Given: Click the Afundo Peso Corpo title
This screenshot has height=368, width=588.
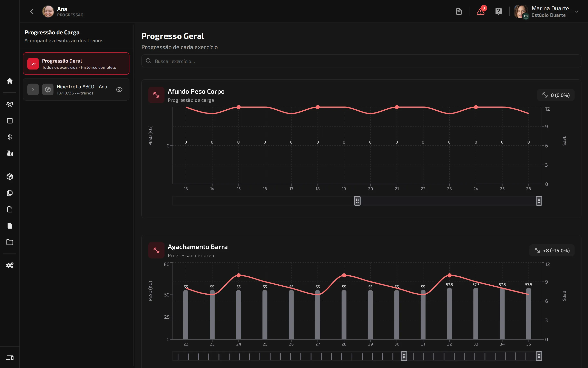Looking at the screenshot, I should (x=196, y=92).
